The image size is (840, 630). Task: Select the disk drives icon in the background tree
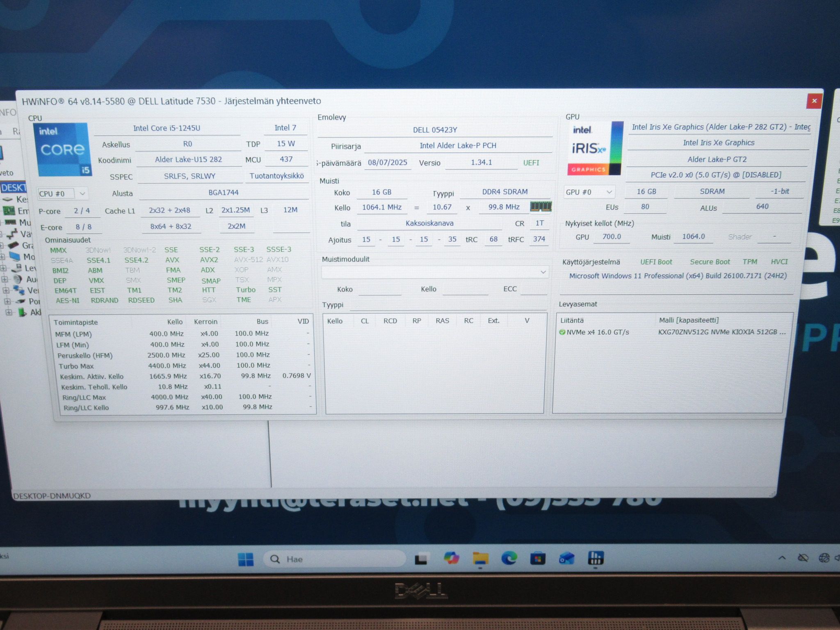click(16, 268)
